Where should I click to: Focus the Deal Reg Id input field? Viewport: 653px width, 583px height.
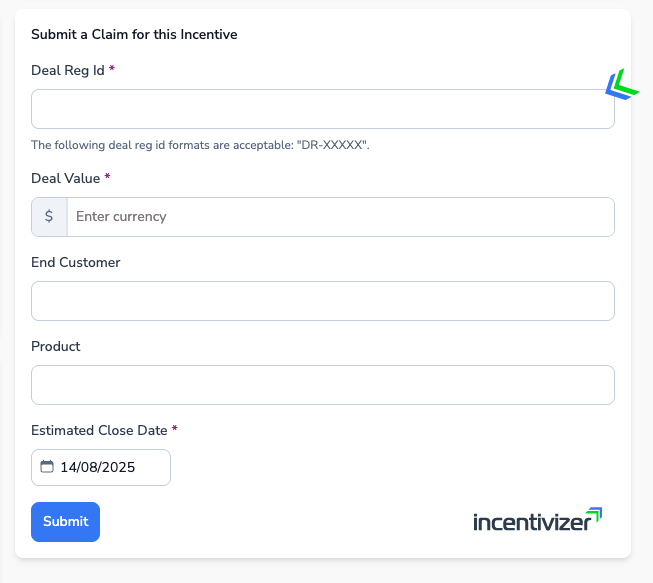tap(322, 109)
